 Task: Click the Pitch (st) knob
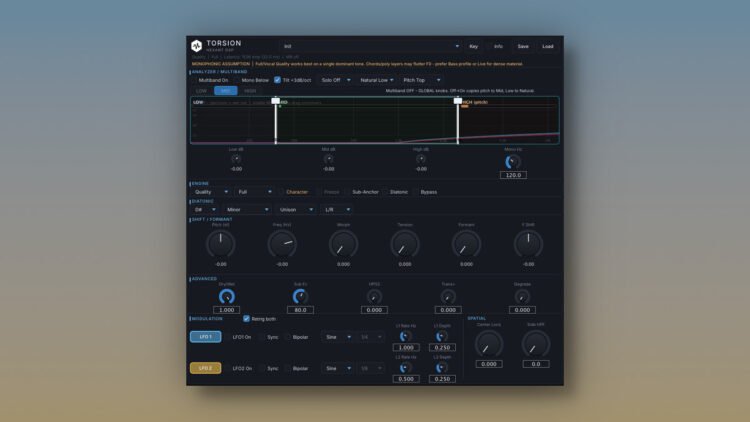pos(221,244)
